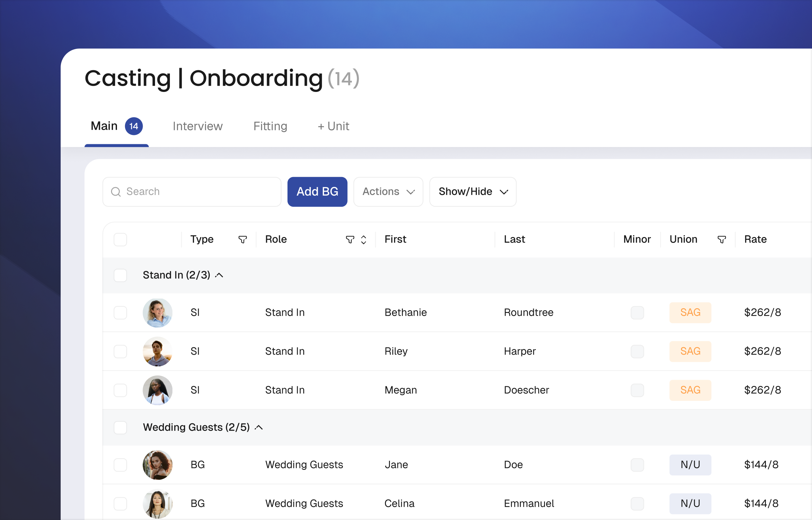Click the magnifier icon in search box
This screenshot has height=520, width=812.
click(116, 192)
